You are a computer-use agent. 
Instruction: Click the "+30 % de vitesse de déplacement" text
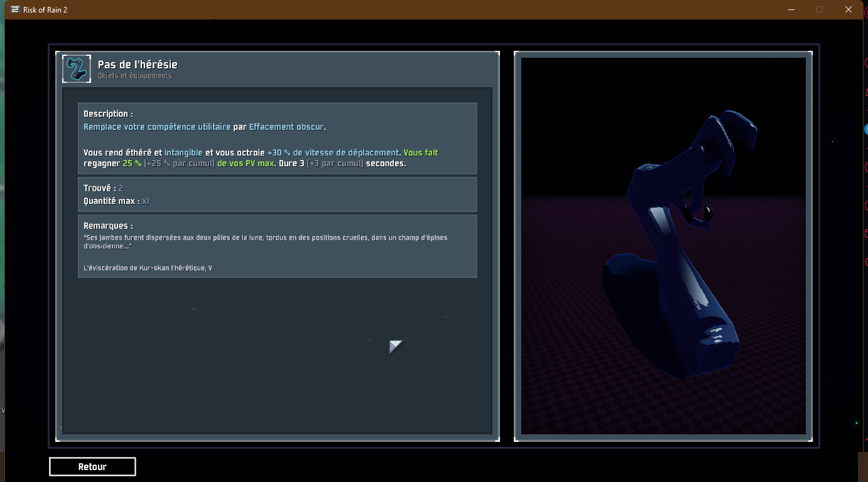pos(333,153)
